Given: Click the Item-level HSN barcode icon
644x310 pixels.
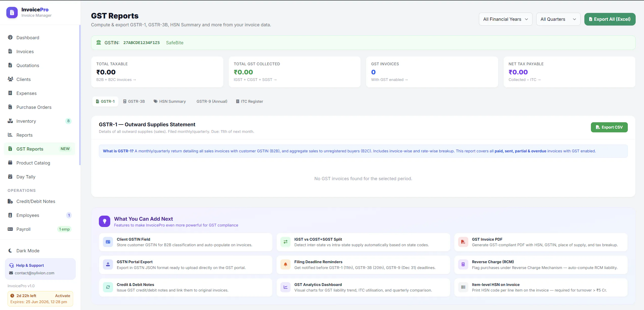Looking at the screenshot, I should [x=463, y=287].
